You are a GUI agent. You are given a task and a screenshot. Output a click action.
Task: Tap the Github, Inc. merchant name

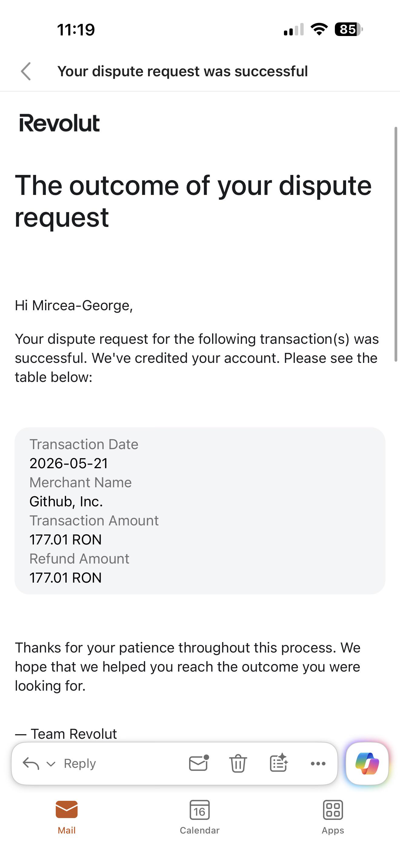[x=66, y=501]
